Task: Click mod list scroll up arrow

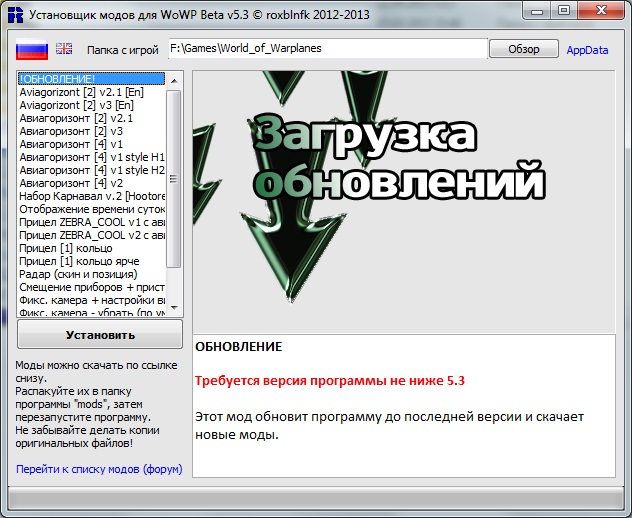Action: pos(174,81)
